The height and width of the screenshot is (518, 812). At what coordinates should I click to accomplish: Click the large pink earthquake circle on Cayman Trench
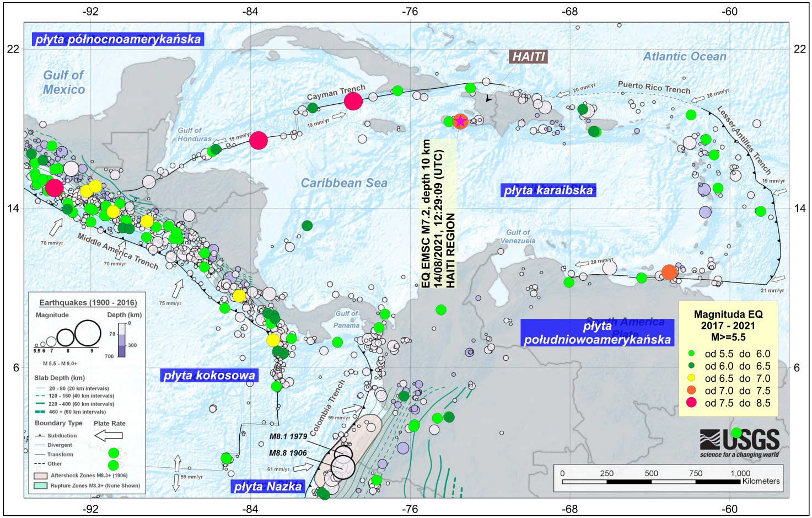tap(353, 102)
